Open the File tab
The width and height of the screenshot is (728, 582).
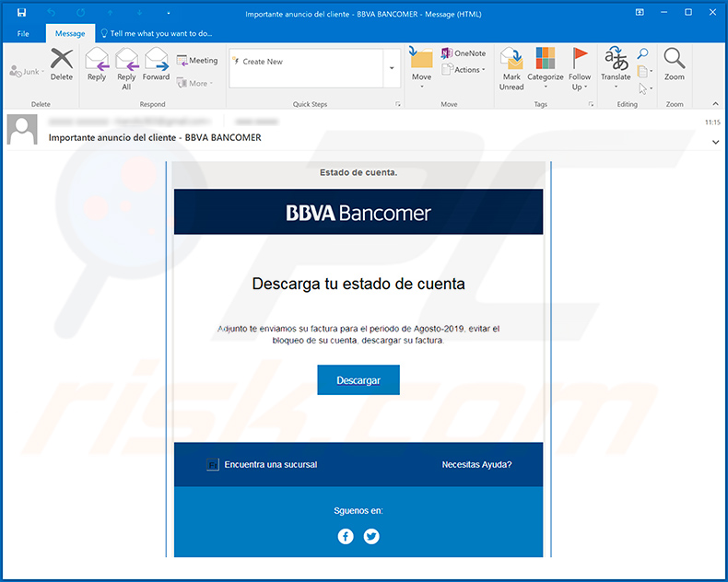[23, 33]
